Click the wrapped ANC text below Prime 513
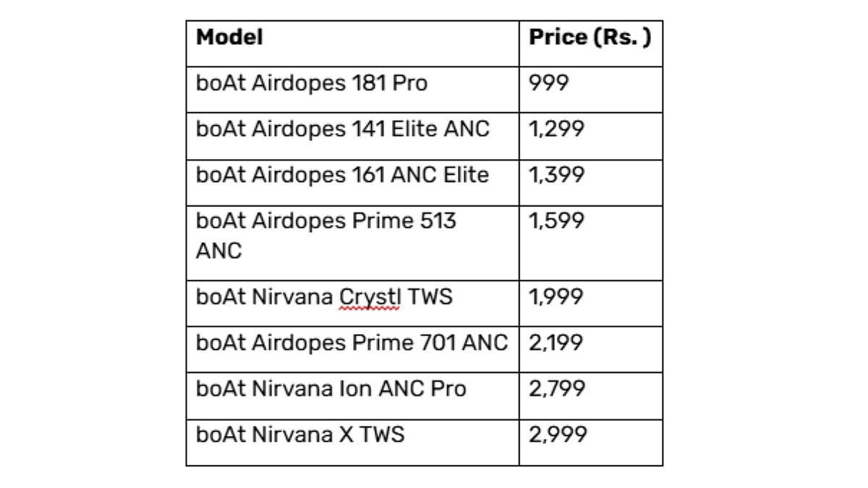The width and height of the screenshot is (868, 488). (218, 251)
